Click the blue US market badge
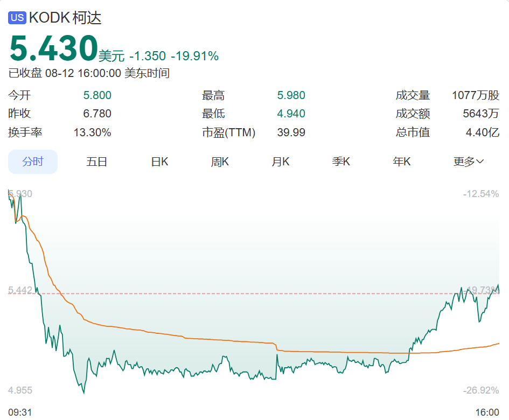Image resolution: width=509 pixels, height=420 pixels. 17,18
